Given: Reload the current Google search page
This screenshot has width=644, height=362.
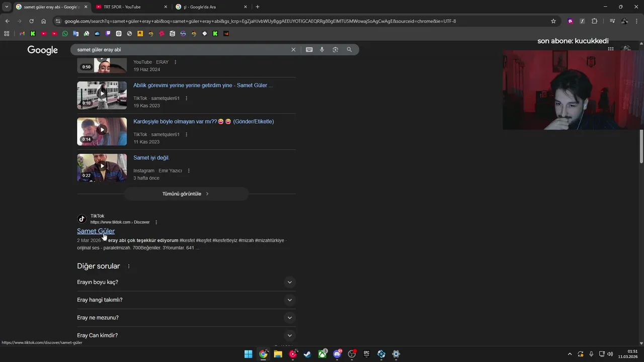Looking at the screenshot, I should pos(31,21).
